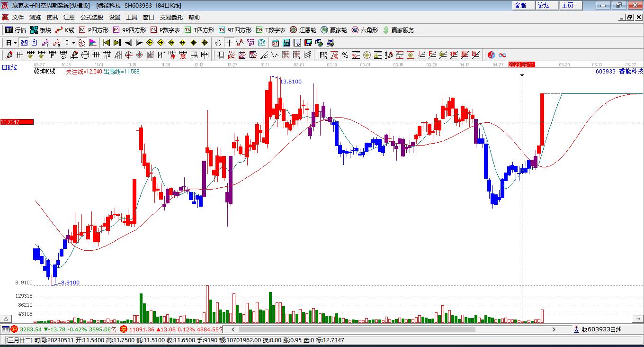
Task: Click the red floppy disk save icon
Action: [308, 43]
